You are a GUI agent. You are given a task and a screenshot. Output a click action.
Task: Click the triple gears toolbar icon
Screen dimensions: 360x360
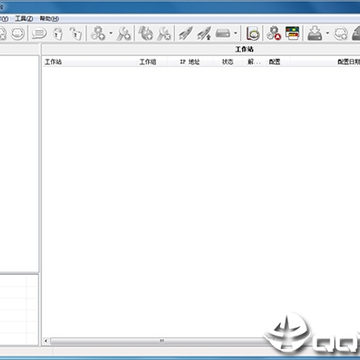(x=98, y=33)
